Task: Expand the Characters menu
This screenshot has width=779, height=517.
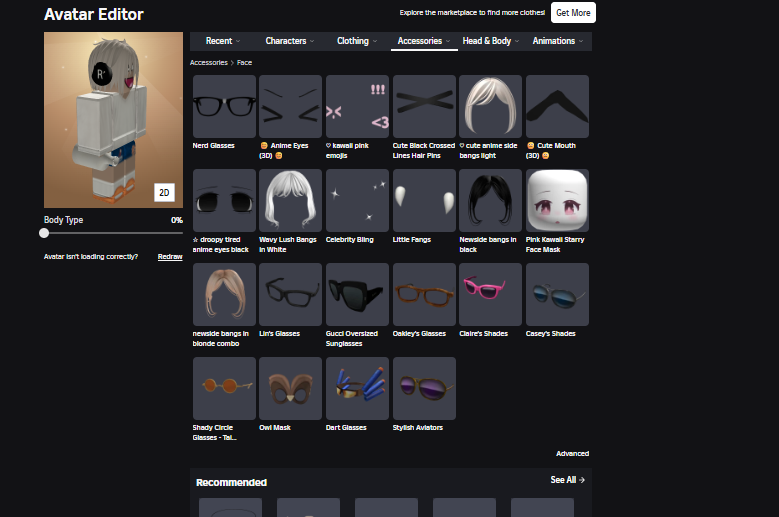Action: click(290, 41)
